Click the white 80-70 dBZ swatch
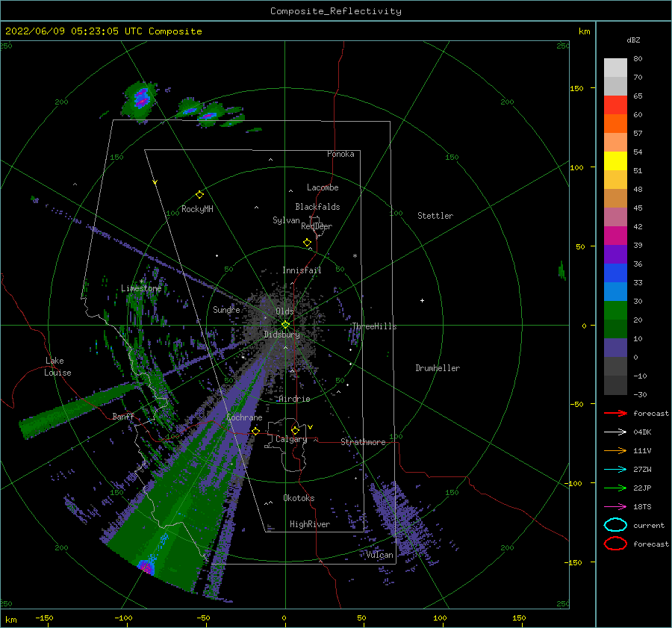672x628 pixels. point(615,68)
